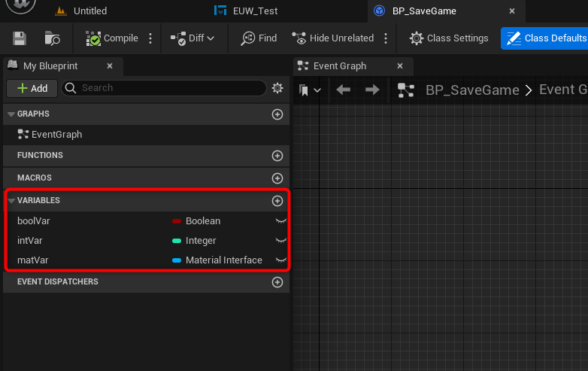Toggle matVar instance editable eye
The image size is (588, 371).
[x=281, y=260]
